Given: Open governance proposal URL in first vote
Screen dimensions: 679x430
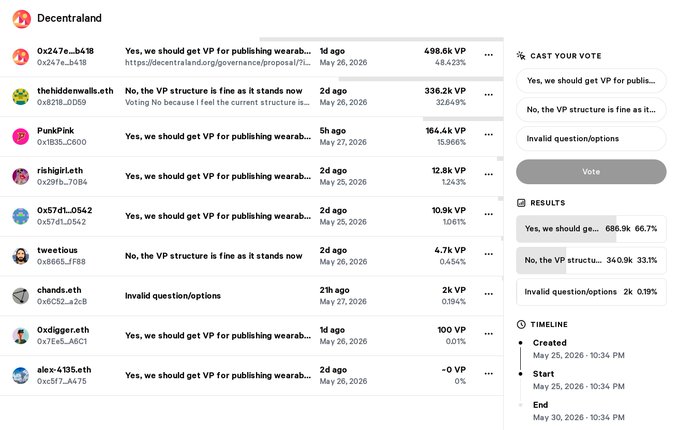Looking at the screenshot, I should [x=217, y=62].
